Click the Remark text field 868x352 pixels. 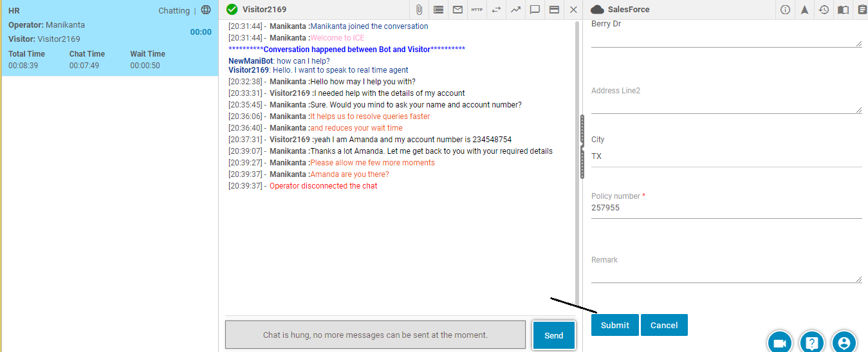(726, 275)
